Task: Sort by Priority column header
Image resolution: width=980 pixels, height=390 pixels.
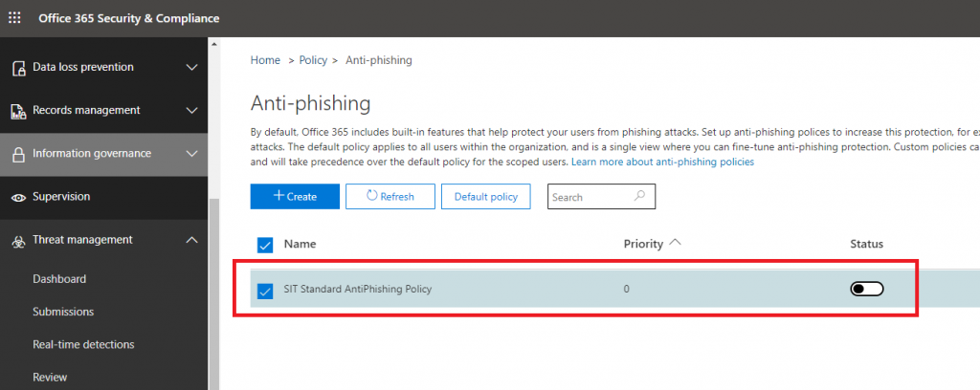Action: tap(643, 244)
